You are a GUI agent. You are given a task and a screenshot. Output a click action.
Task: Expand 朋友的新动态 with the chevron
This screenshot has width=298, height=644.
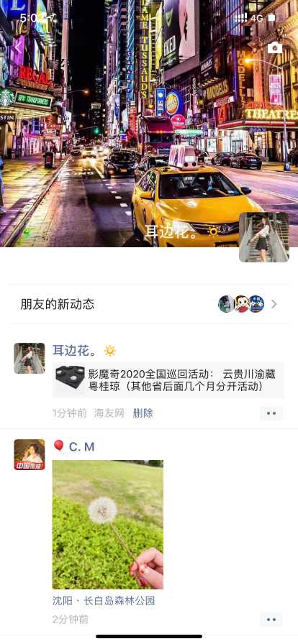pyautogui.click(x=274, y=304)
